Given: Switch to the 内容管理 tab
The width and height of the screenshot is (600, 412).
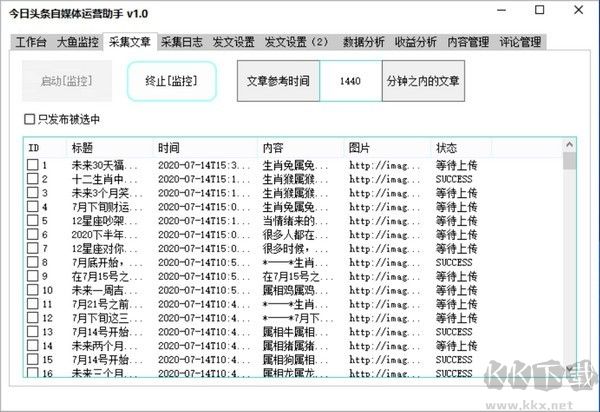Looking at the screenshot, I should point(468,42).
